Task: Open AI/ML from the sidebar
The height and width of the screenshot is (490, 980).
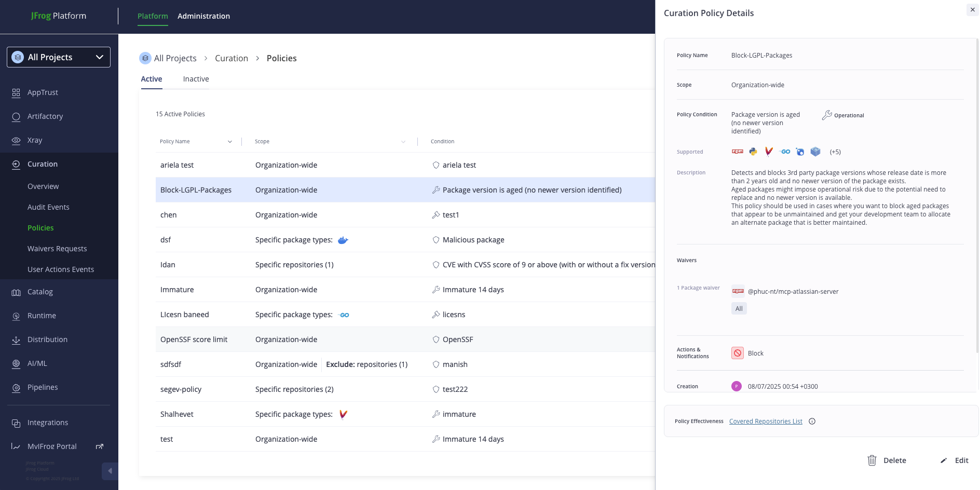Action: [36, 363]
